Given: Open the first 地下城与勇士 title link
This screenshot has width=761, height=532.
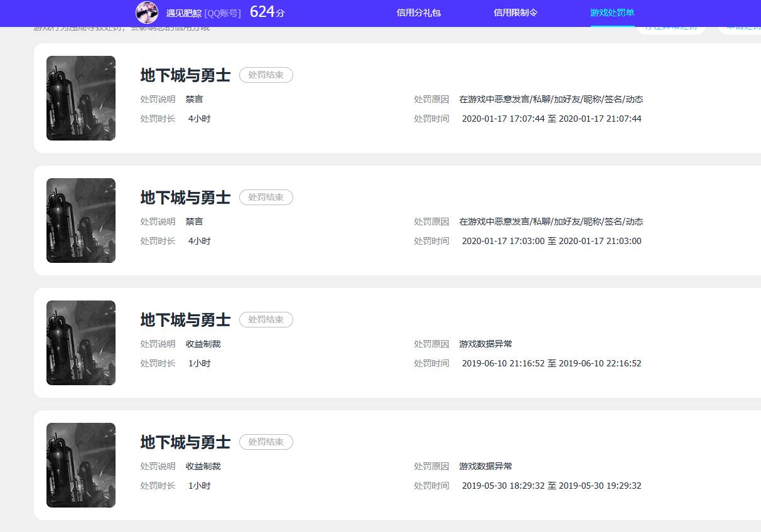Looking at the screenshot, I should pyautogui.click(x=185, y=75).
